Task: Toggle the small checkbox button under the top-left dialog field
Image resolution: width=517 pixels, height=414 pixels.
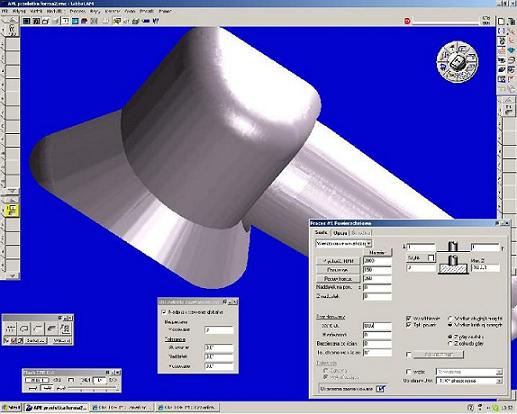Action: 431,258
